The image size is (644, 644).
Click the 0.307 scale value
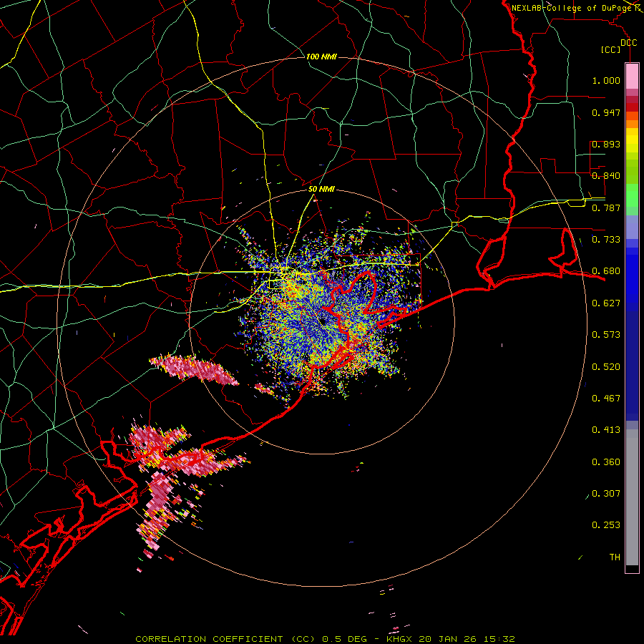coord(606,494)
